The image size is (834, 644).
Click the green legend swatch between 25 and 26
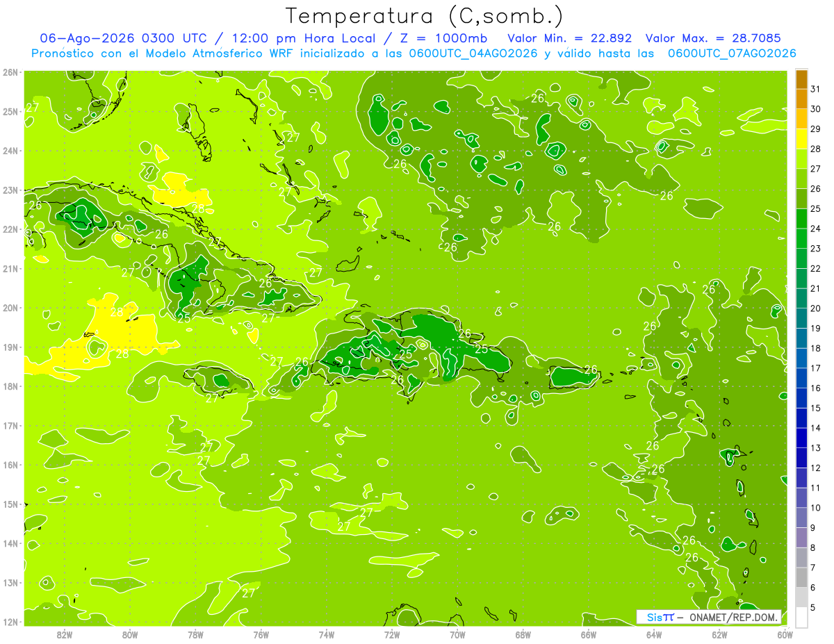801,199
